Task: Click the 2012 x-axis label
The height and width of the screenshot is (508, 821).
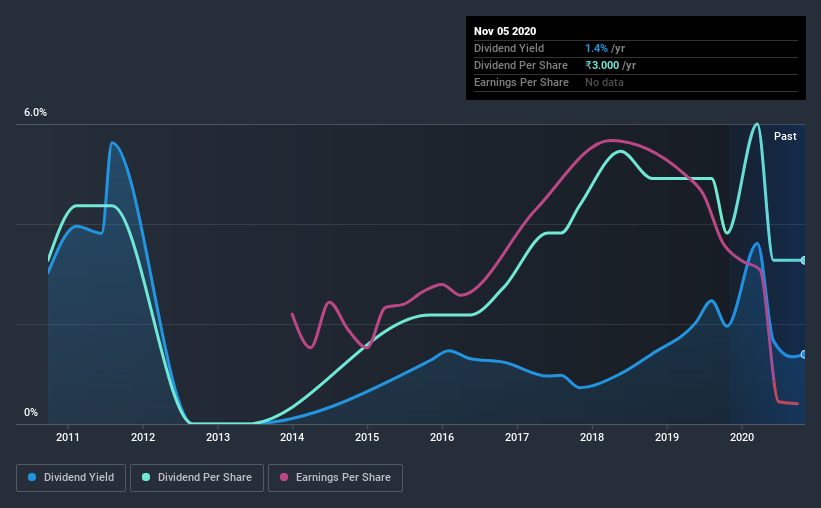Action: [x=143, y=437]
